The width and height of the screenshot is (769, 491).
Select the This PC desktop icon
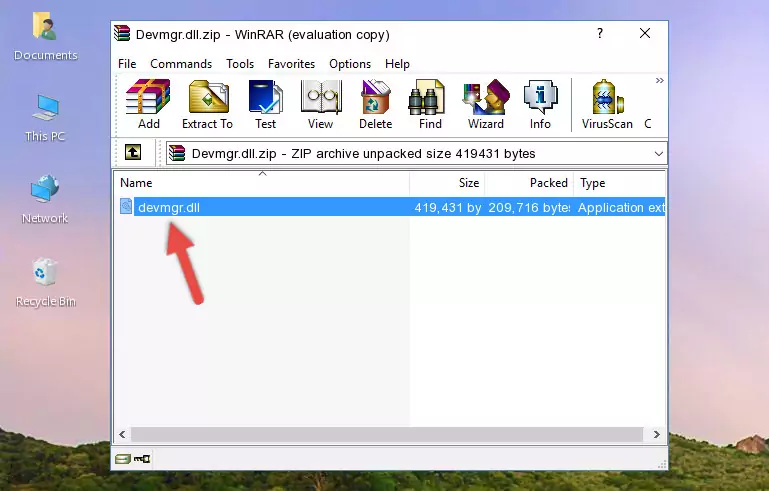[x=45, y=118]
